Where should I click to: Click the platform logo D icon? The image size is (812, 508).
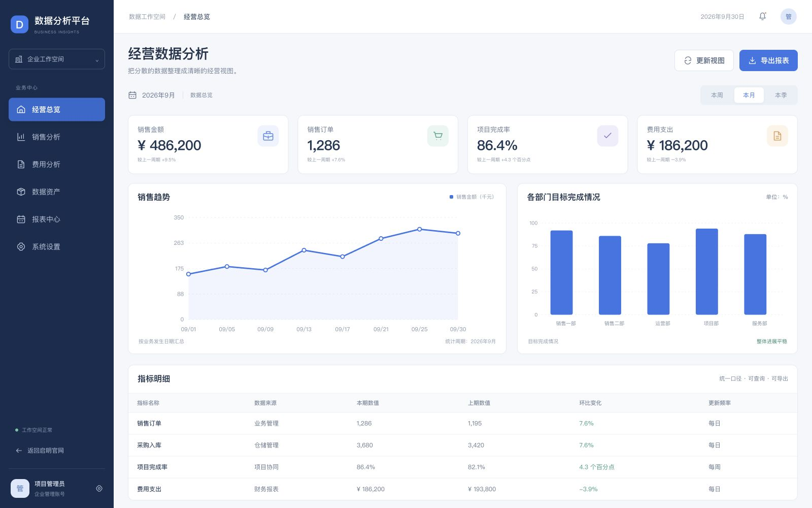point(19,24)
